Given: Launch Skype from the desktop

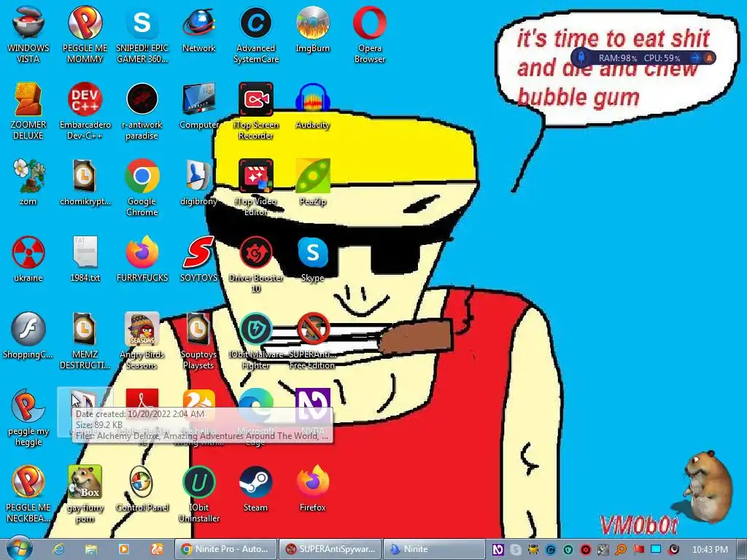Looking at the screenshot, I should coord(312,260).
